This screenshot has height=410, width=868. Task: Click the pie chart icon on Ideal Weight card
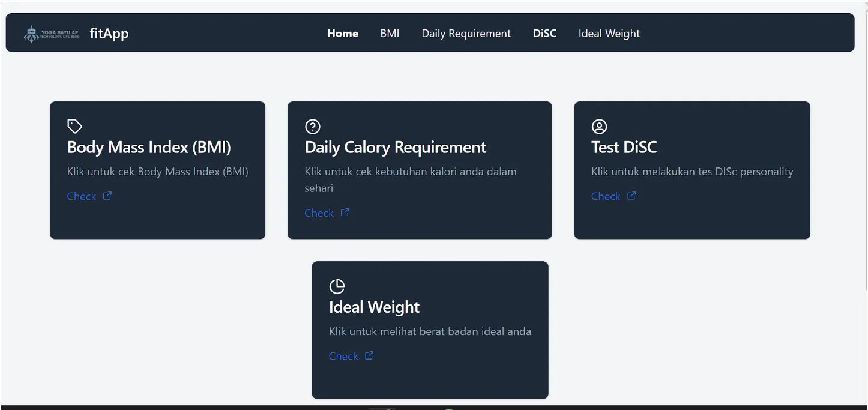(337, 286)
